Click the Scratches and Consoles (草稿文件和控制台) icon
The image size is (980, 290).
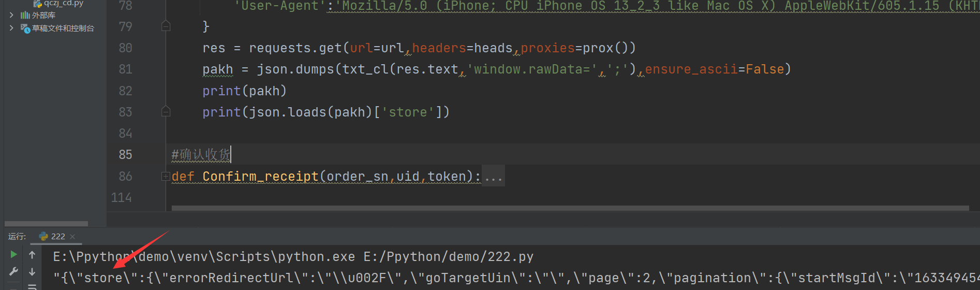coord(25,28)
